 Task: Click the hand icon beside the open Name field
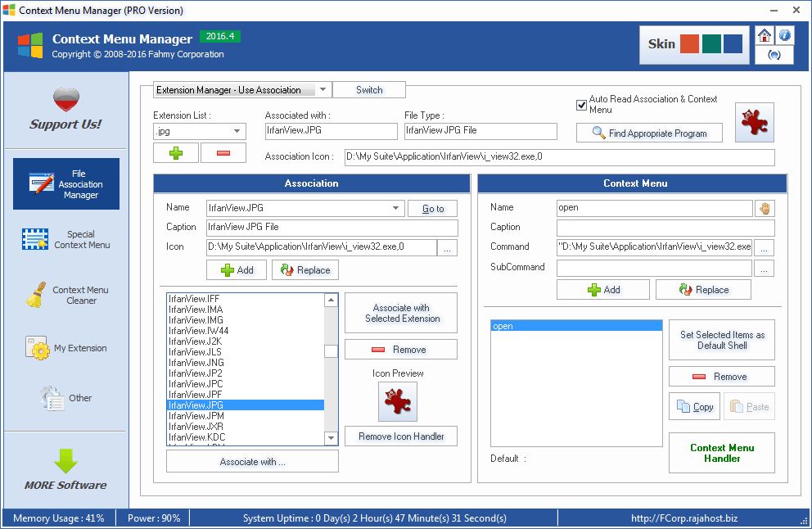[x=765, y=207]
